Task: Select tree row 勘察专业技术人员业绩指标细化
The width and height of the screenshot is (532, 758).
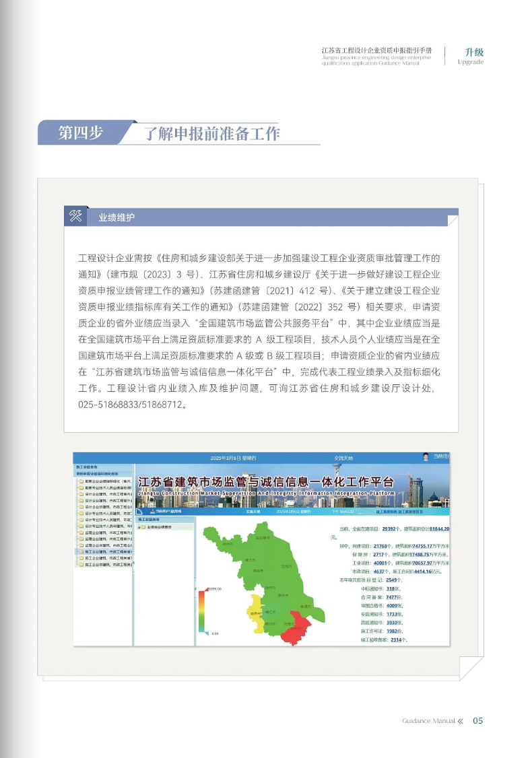Action: (x=106, y=488)
